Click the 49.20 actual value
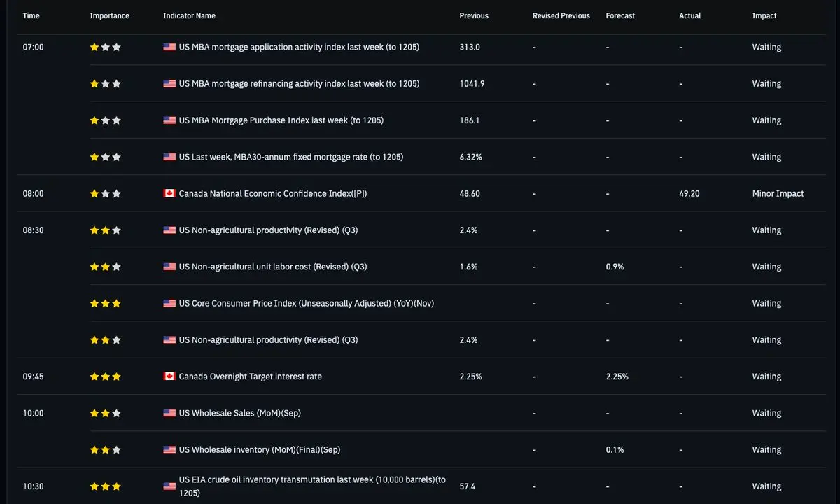The width and height of the screenshot is (840, 504). [689, 194]
